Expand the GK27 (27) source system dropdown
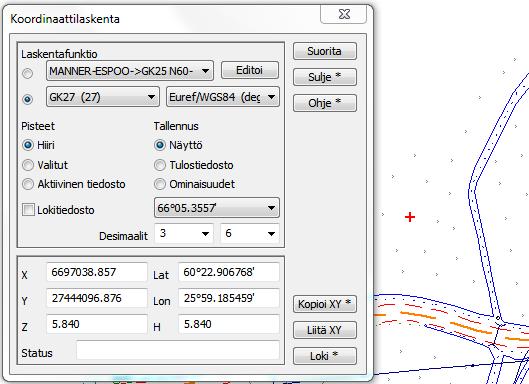The height and width of the screenshot is (384, 529). (103, 97)
